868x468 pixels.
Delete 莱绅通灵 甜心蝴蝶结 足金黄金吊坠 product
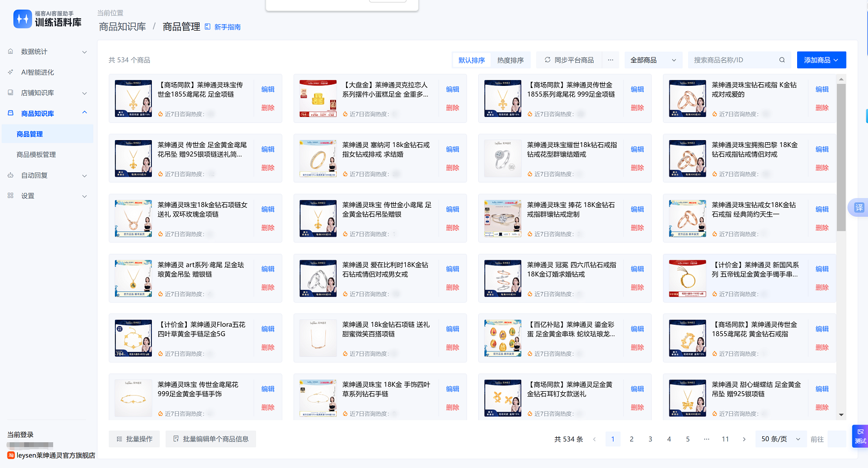coord(822,407)
